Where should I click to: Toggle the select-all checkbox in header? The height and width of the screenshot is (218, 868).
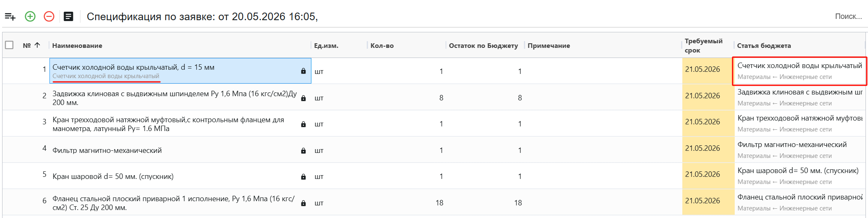pyautogui.click(x=9, y=45)
